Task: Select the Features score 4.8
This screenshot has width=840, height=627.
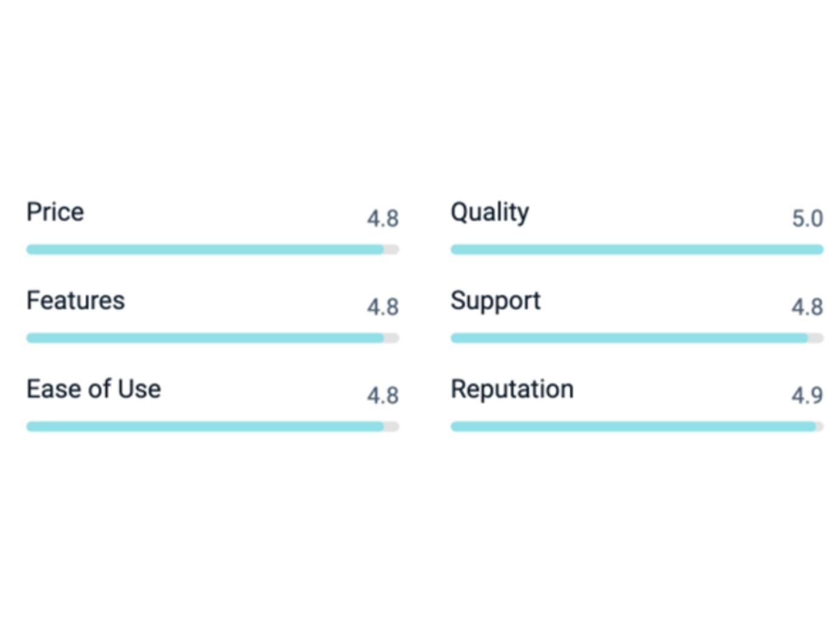Action: (383, 307)
